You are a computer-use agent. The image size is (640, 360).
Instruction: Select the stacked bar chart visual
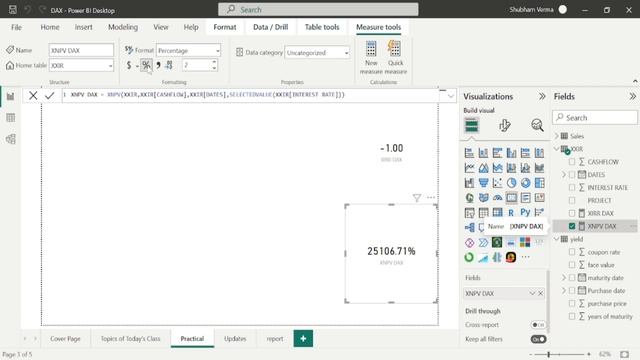[x=469, y=153]
